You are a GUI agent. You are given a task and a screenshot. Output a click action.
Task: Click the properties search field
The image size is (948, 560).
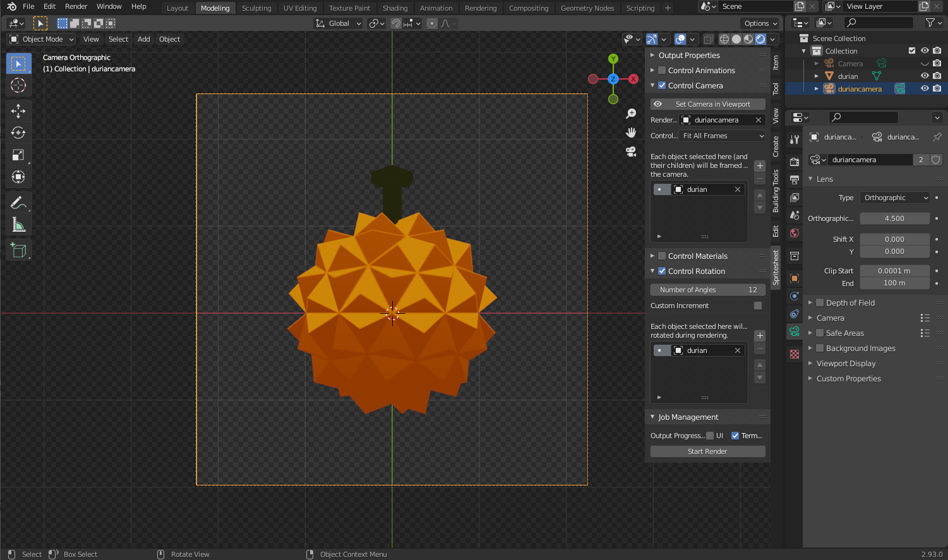[x=863, y=117]
